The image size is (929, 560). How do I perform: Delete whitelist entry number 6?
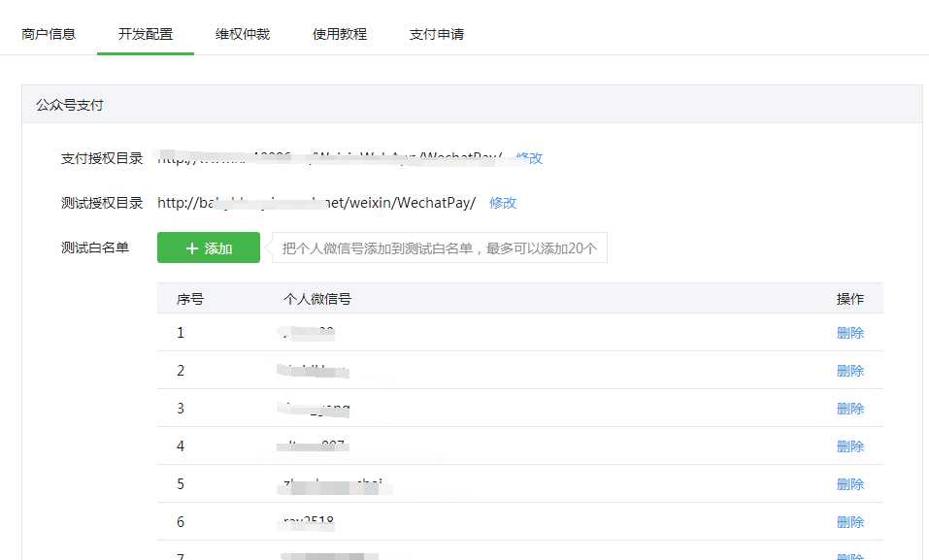tap(850, 523)
